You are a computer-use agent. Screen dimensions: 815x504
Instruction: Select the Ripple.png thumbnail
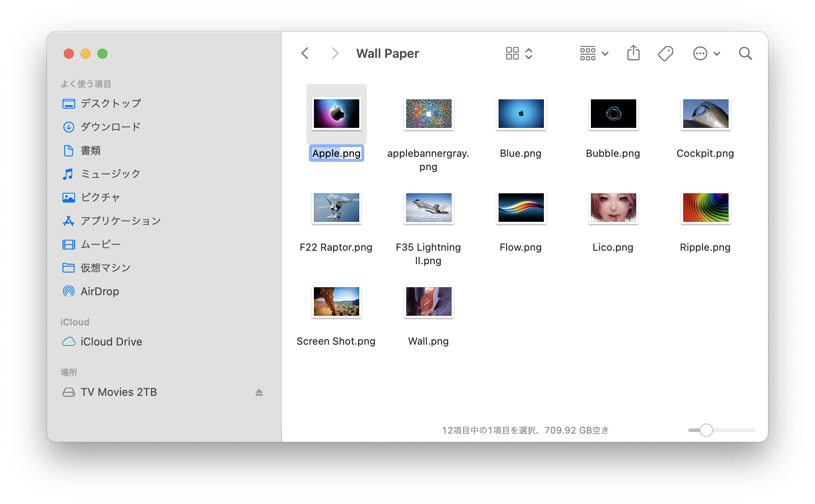point(705,208)
